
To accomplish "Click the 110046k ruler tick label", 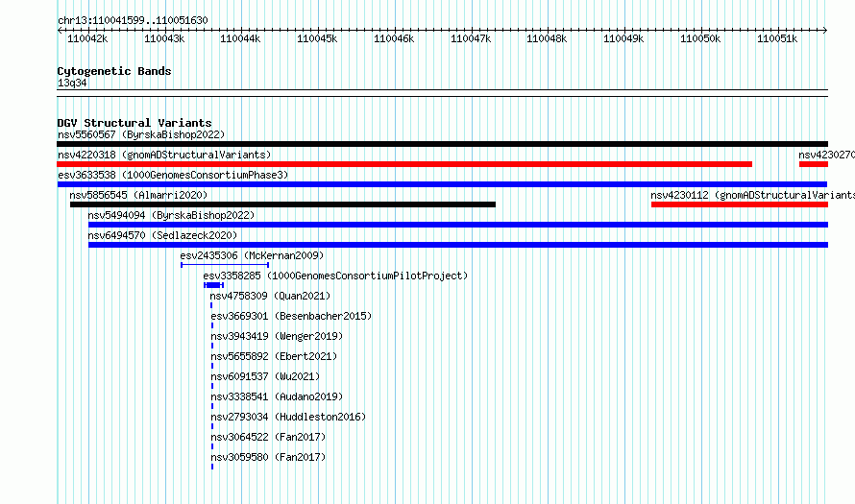I will coord(394,38).
